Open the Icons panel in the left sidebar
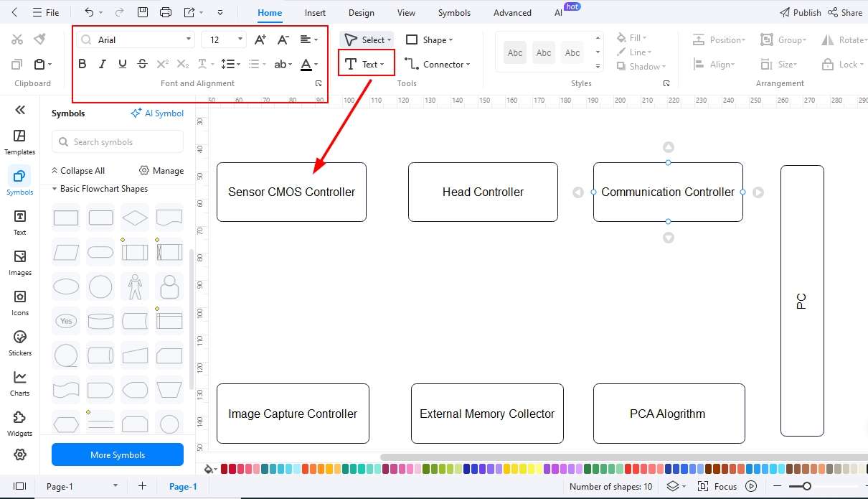The width and height of the screenshot is (868, 499). 19,302
